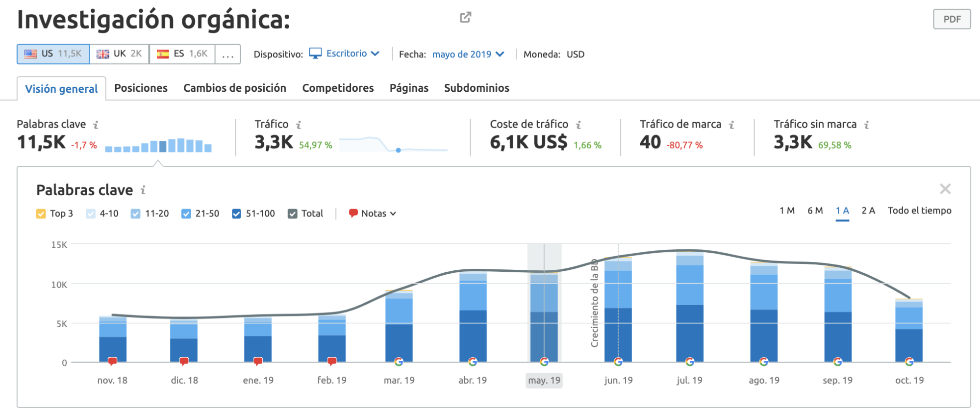Image resolution: width=980 pixels, height=419 pixels.
Task: Click the desktop monitor icon next to Escritorio
Action: coord(315,53)
